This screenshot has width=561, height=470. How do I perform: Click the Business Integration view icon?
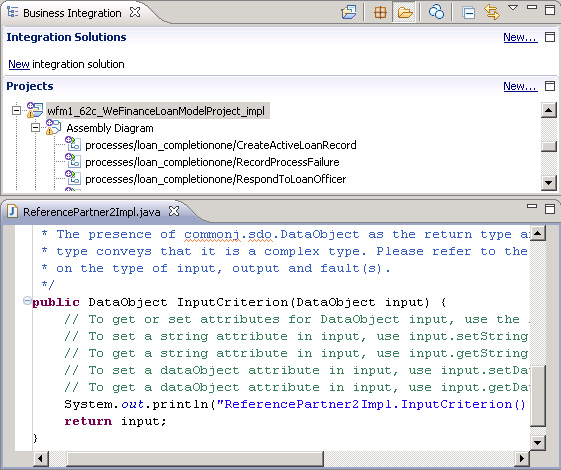coord(13,13)
